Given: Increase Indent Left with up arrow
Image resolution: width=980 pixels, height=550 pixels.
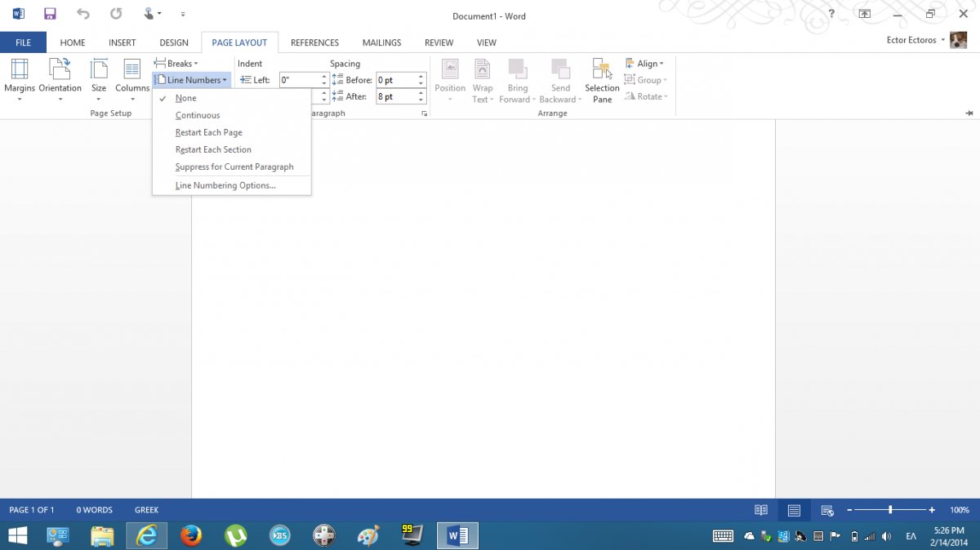Looking at the screenshot, I should 324,77.
